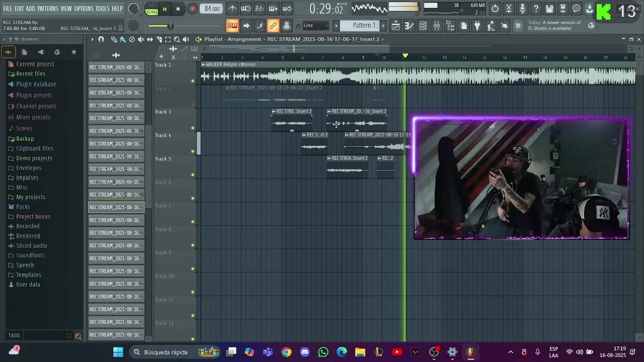Switch PAT/SONG playback mode
Screen dimensions: 644x362
(x=151, y=9)
